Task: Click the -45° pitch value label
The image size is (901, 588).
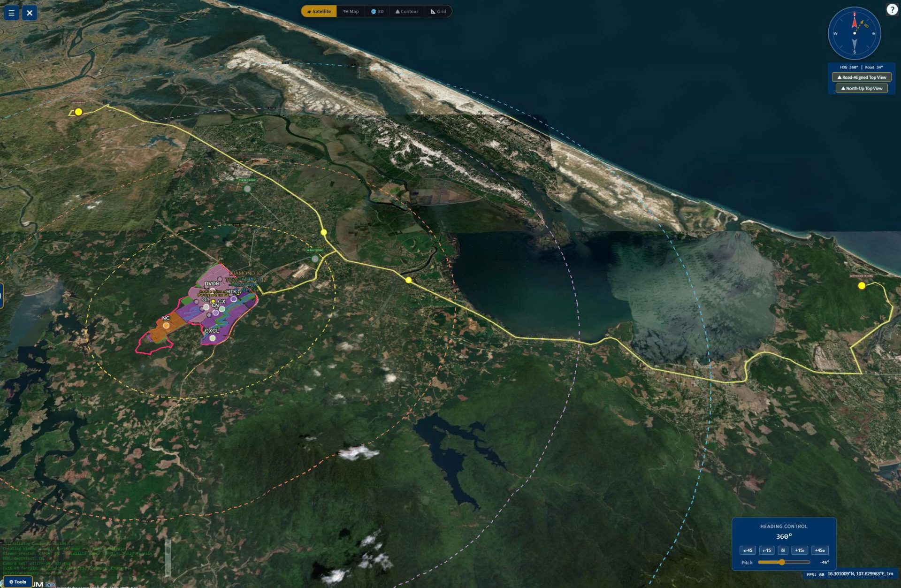Action: (824, 562)
